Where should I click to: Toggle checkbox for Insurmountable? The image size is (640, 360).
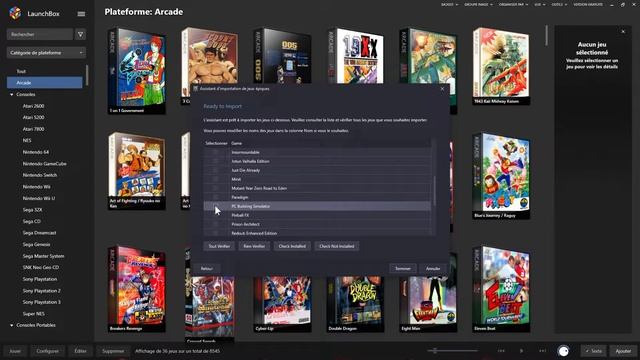215,152
